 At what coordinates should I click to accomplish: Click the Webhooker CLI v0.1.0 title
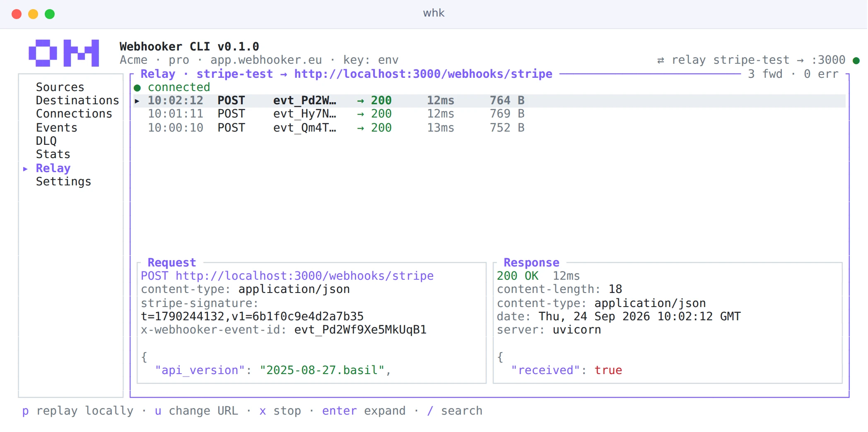[x=189, y=47]
